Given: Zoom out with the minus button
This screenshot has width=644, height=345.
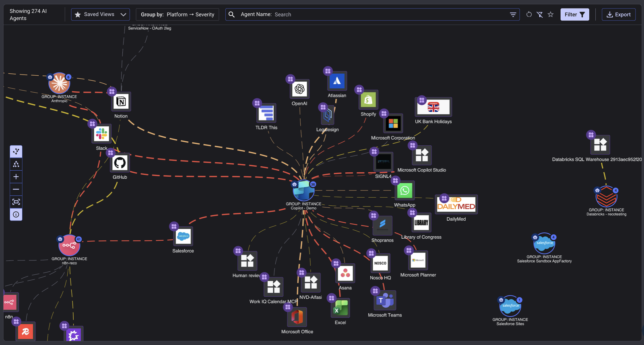Looking at the screenshot, I should tap(16, 189).
